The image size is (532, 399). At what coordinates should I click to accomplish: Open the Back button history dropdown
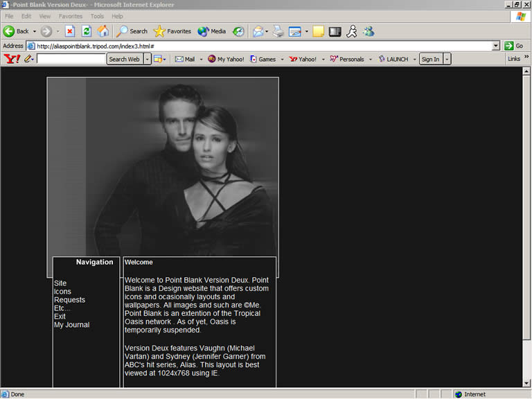point(35,31)
